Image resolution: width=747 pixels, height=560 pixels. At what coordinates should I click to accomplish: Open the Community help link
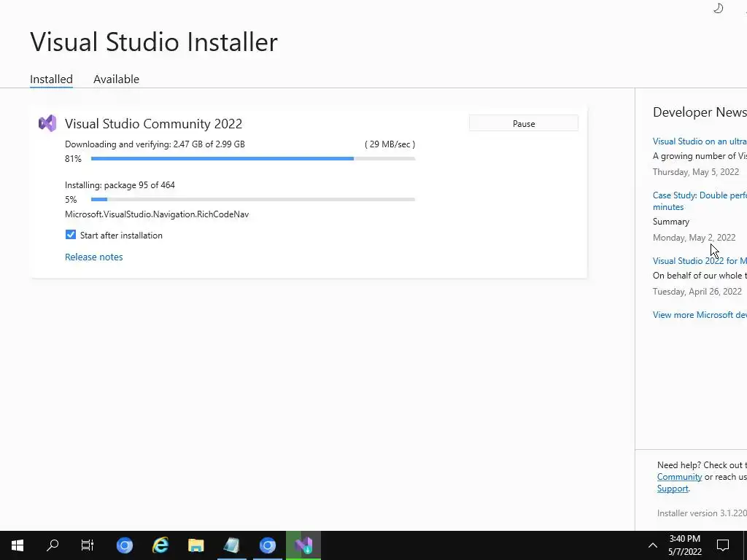tap(679, 477)
